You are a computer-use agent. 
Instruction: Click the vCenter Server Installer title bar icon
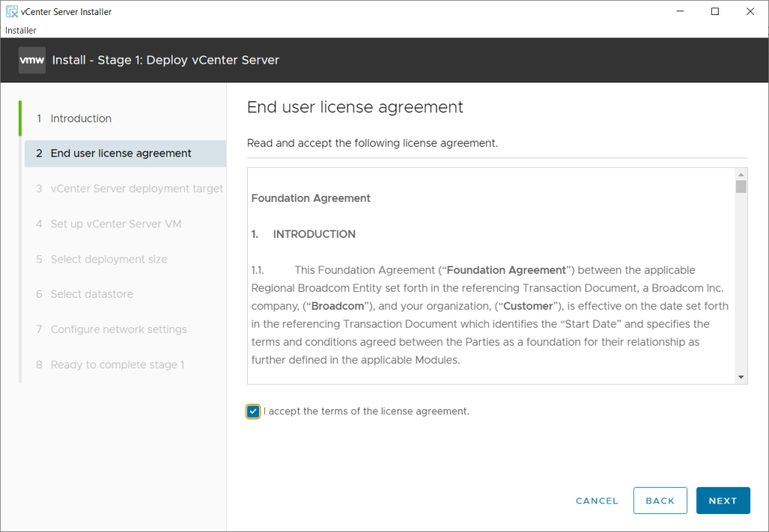click(x=11, y=12)
